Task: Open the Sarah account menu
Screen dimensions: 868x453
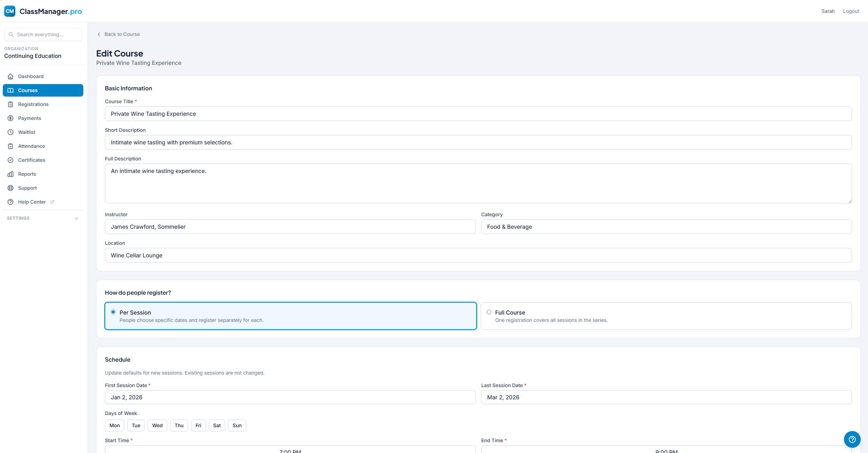Action: point(828,11)
